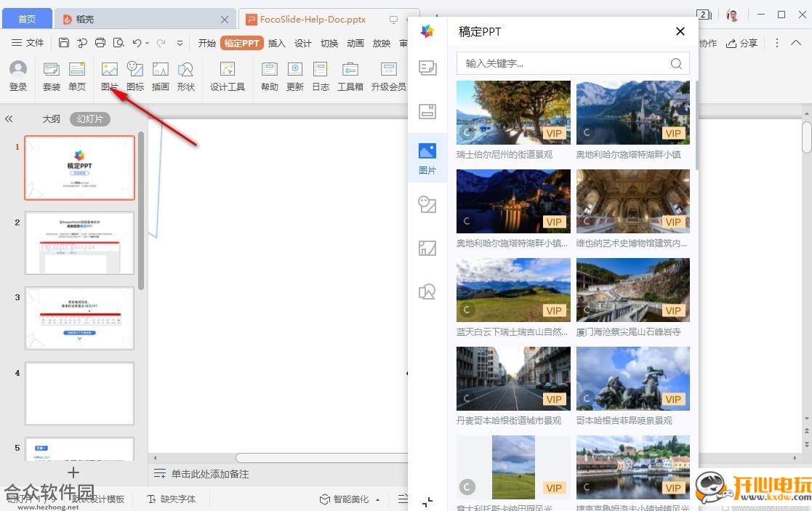The image size is (812, 511).
Task: Select the icon library sidebar icon in panel
Action: (x=427, y=204)
